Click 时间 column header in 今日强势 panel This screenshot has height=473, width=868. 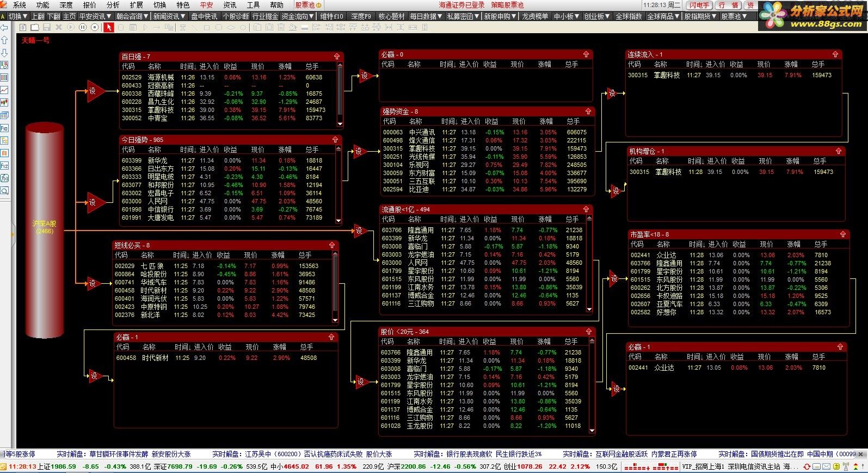pyautogui.click(x=188, y=150)
